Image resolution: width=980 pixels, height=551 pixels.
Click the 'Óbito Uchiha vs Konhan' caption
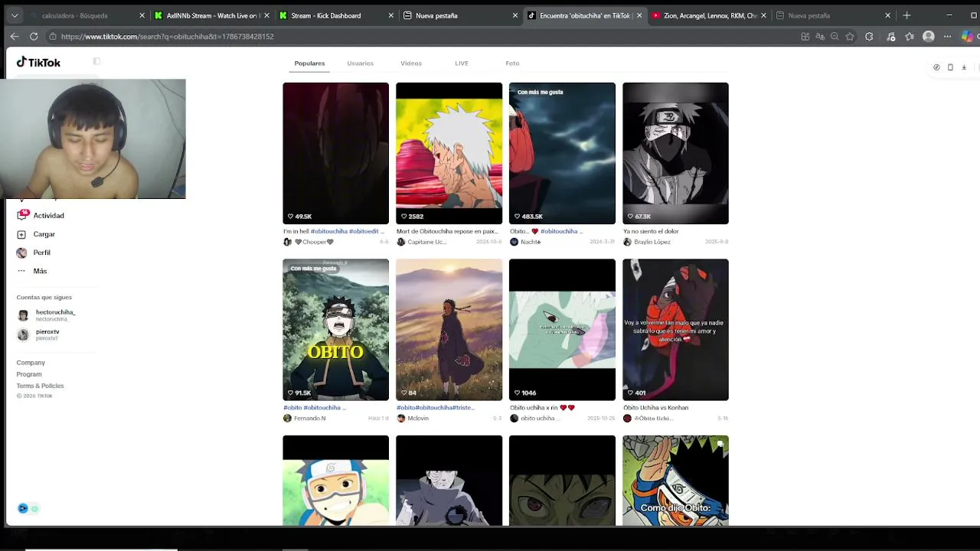655,408
